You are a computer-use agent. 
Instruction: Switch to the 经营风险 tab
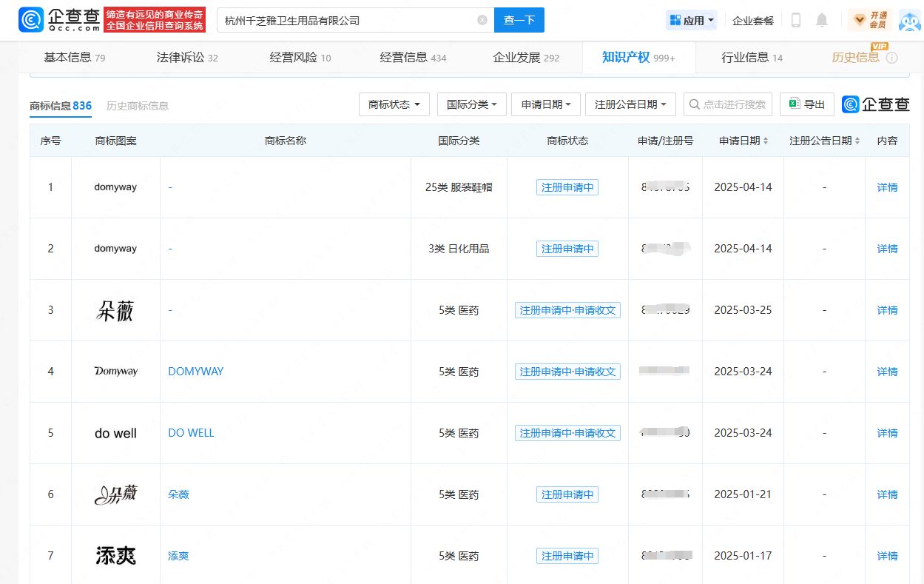(300, 58)
